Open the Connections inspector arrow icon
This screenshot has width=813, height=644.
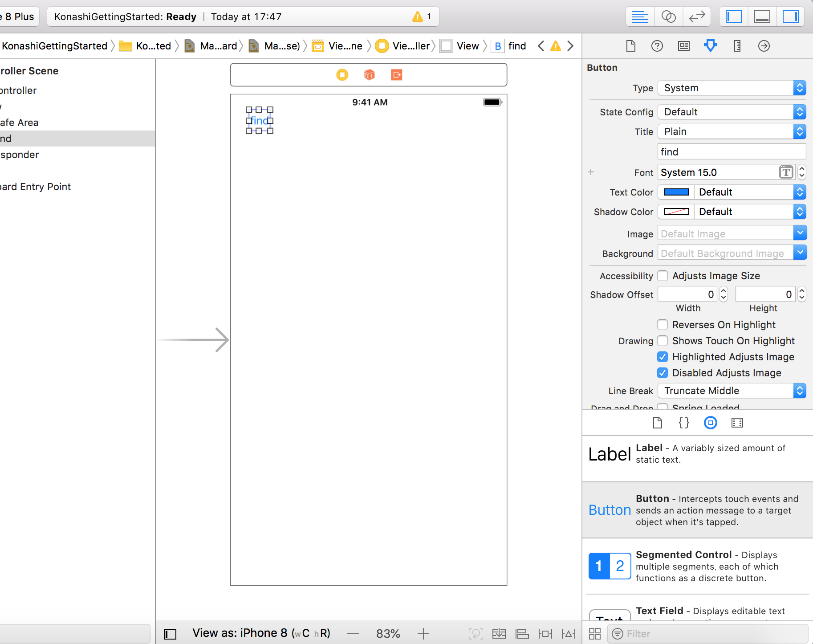pos(764,46)
